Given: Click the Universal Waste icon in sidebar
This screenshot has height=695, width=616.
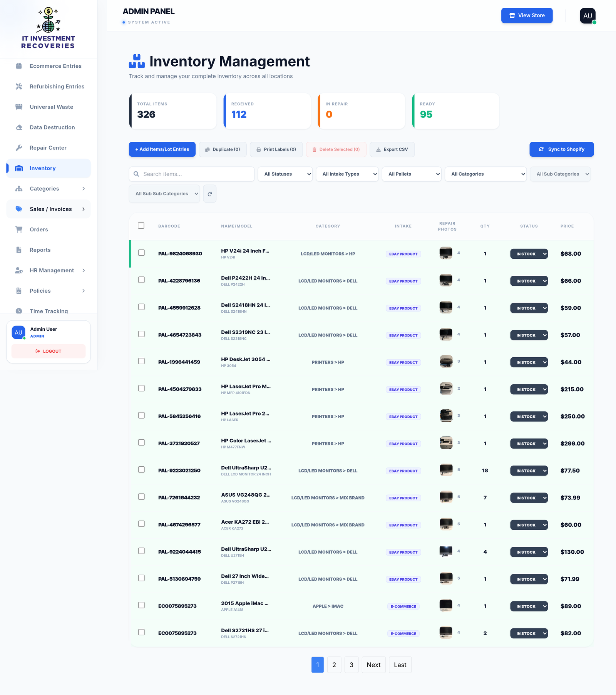Looking at the screenshot, I should [x=19, y=107].
